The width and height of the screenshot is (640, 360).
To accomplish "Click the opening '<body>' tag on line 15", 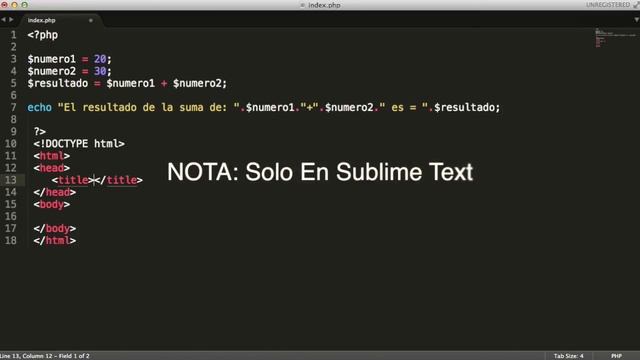I will (52, 204).
